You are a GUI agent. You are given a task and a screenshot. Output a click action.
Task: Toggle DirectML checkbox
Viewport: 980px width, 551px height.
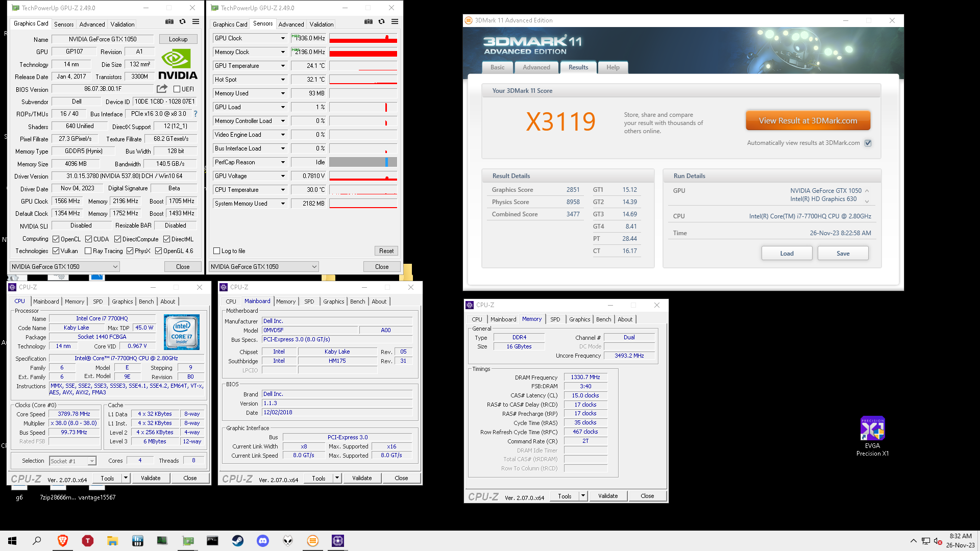pyautogui.click(x=167, y=239)
